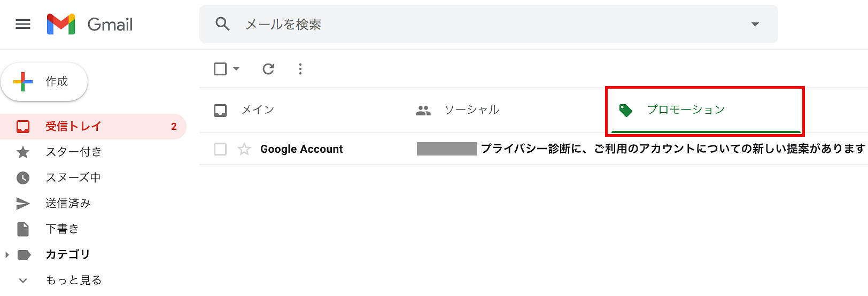Open 下書き drafts folder
The height and width of the screenshot is (296, 868).
(62, 229)
